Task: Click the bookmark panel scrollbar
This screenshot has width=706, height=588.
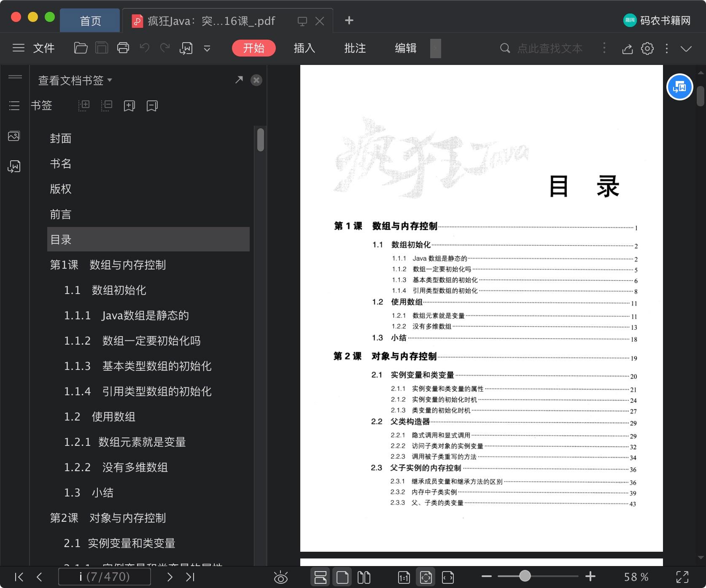Action: pos(261,140)
